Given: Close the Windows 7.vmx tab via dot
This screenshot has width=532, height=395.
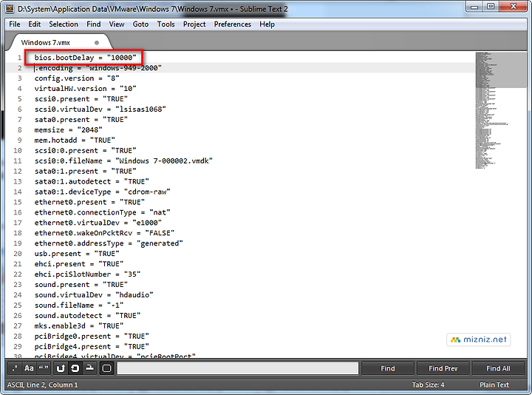Looking at the screenshot, I should (x=97, y=43).
